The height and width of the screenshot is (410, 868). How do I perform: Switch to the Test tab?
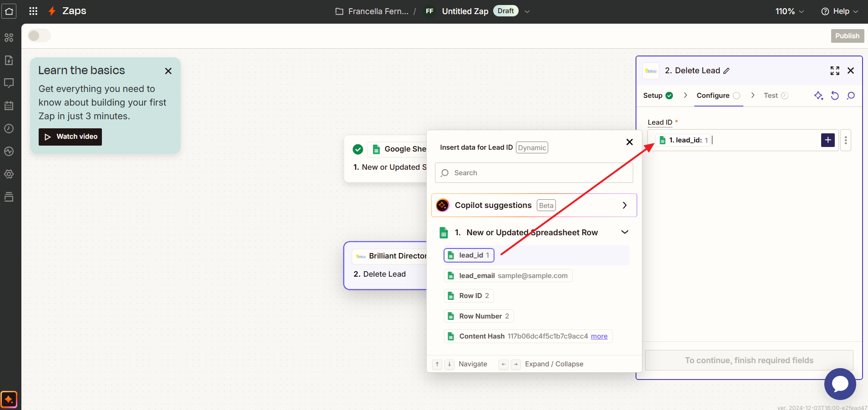[776, 96]
